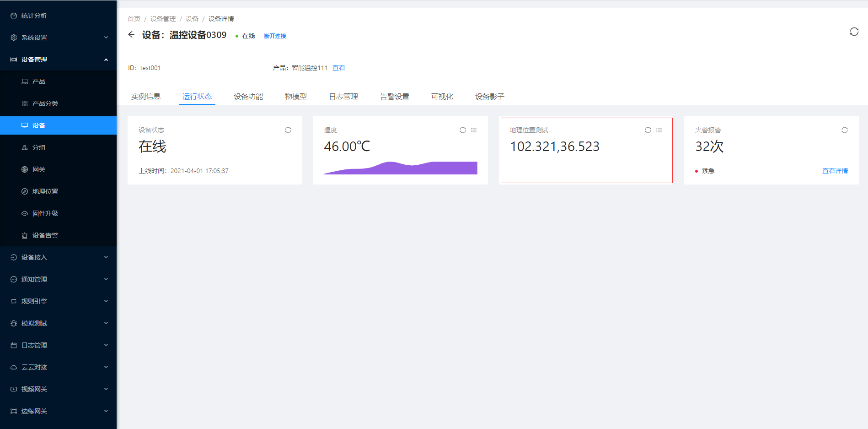Switch to the 设备功能 tab
The height and width of the screenshot is (429, 868).
[248, 96]
